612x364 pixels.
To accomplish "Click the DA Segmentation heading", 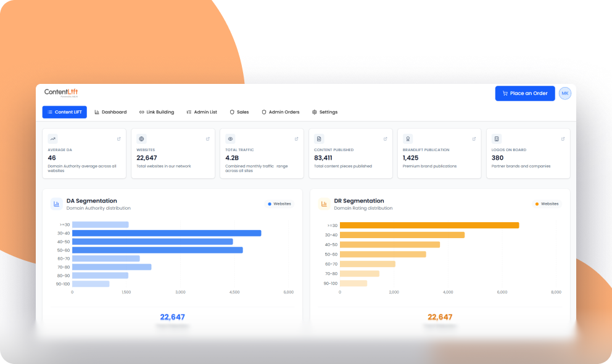I will (x=92, y=201).
